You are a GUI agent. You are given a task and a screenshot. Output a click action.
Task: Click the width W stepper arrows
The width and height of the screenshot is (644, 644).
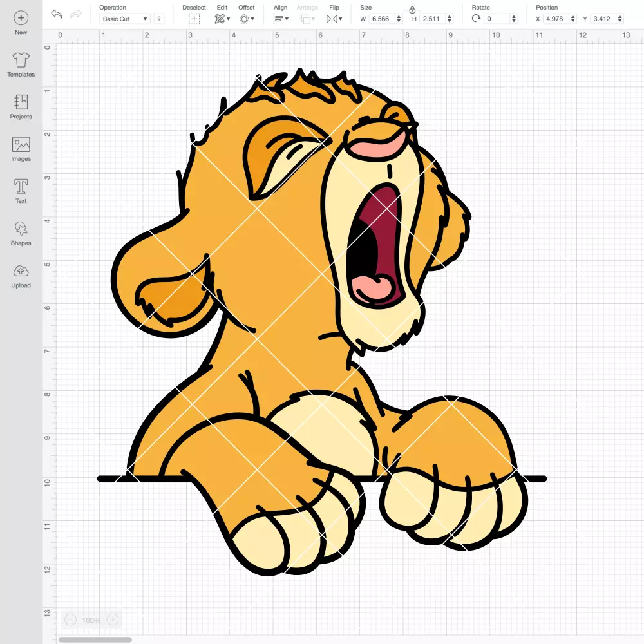(x=399, y=19)
